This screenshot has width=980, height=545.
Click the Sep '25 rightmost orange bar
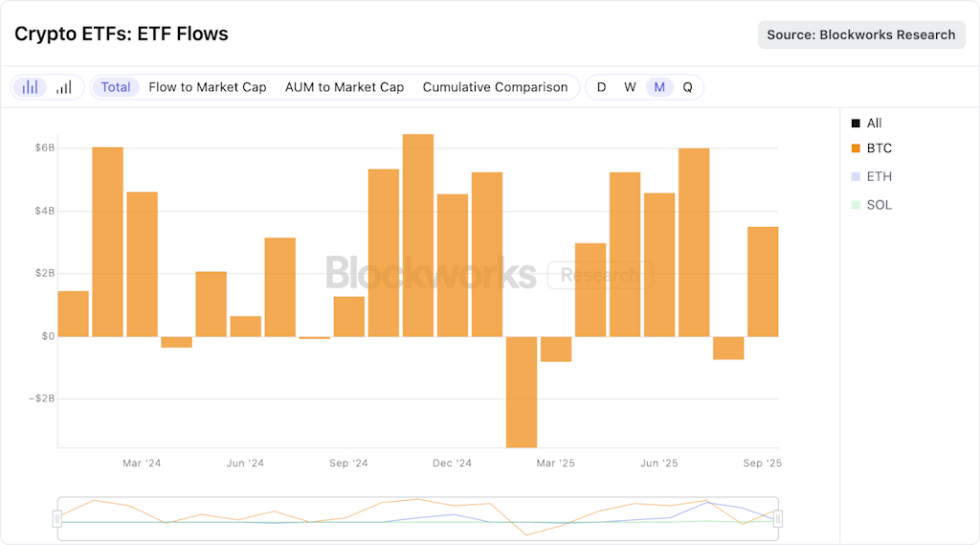pyautogui.click(x=763, y=282)
